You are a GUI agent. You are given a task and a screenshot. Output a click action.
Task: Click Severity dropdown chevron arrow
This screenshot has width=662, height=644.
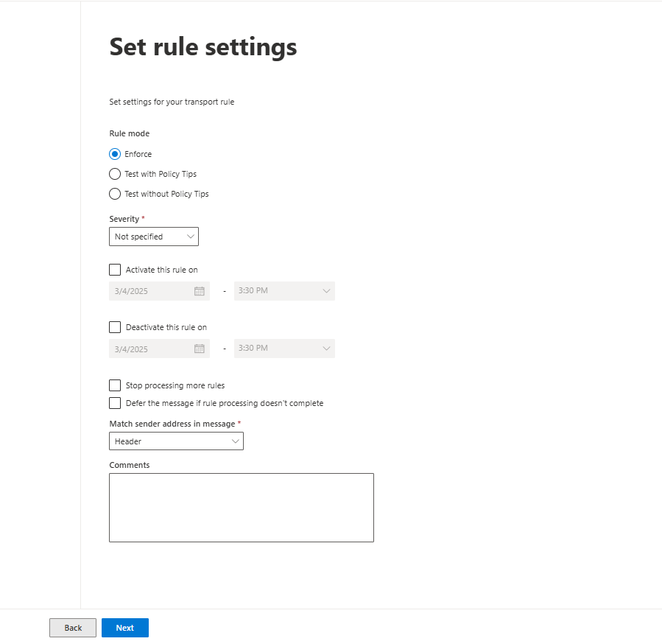191,237
